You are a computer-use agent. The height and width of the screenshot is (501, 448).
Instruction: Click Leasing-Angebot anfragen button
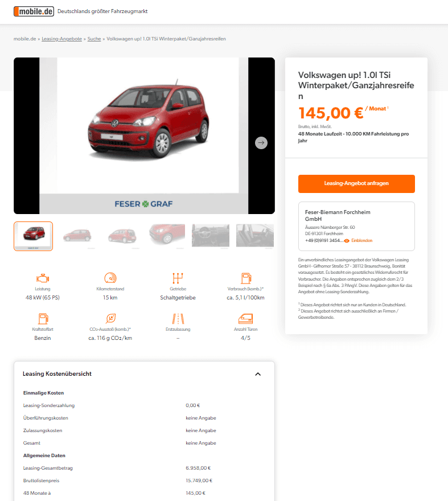point(356,183)
